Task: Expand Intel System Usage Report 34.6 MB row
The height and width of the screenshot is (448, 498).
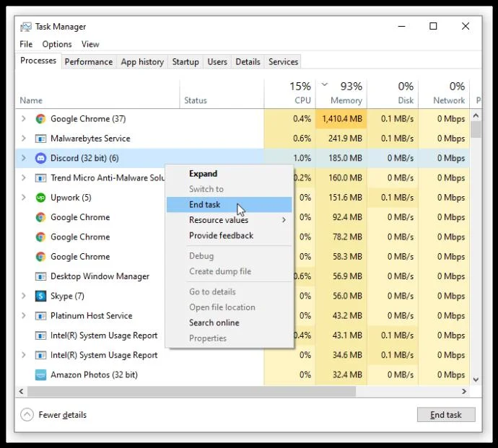Action: [x=24, y=355]
